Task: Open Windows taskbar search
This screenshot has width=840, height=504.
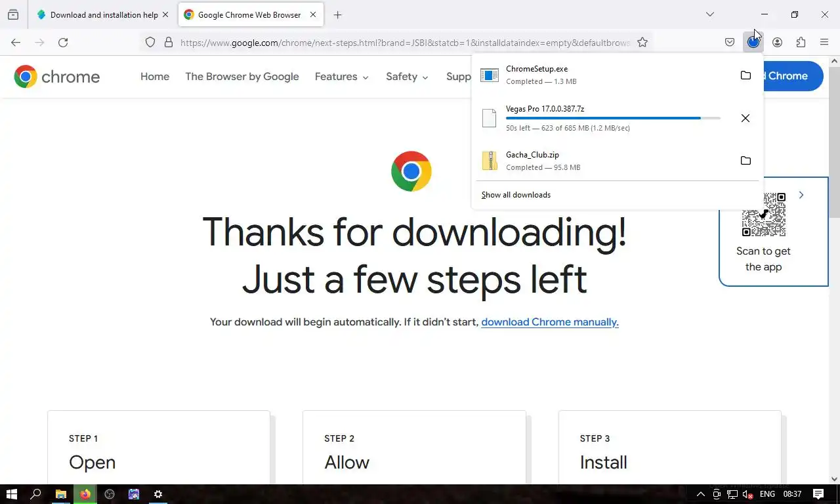Action: point(36,494)
